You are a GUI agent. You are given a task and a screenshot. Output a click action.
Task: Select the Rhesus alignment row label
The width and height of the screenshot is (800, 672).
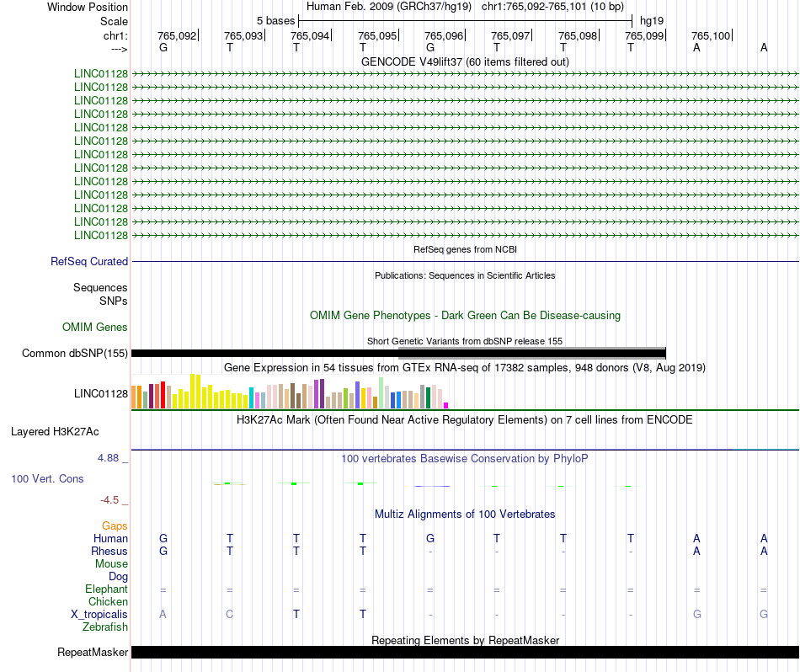pyautogui.click(x=109, y=551)
